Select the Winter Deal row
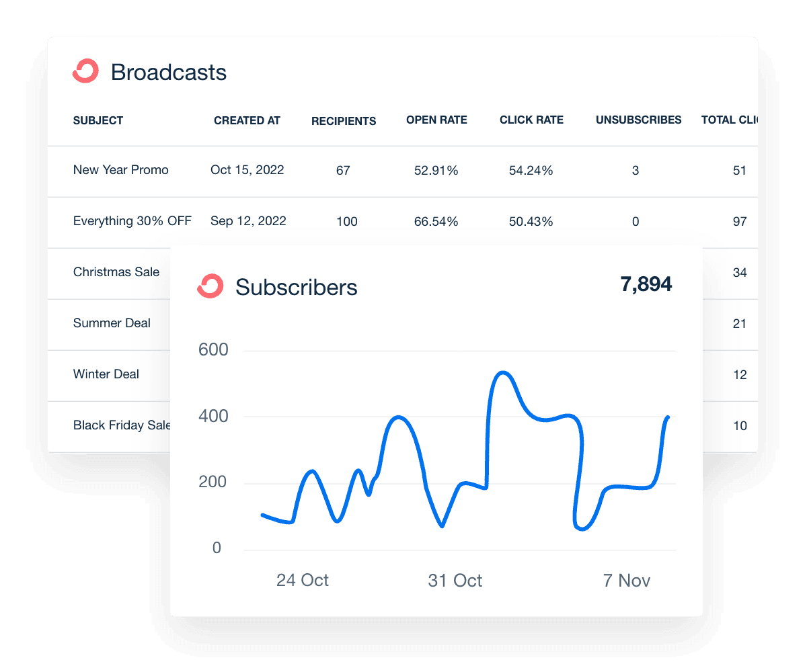This screenshot has width=807, height=672. coord(106,374)
